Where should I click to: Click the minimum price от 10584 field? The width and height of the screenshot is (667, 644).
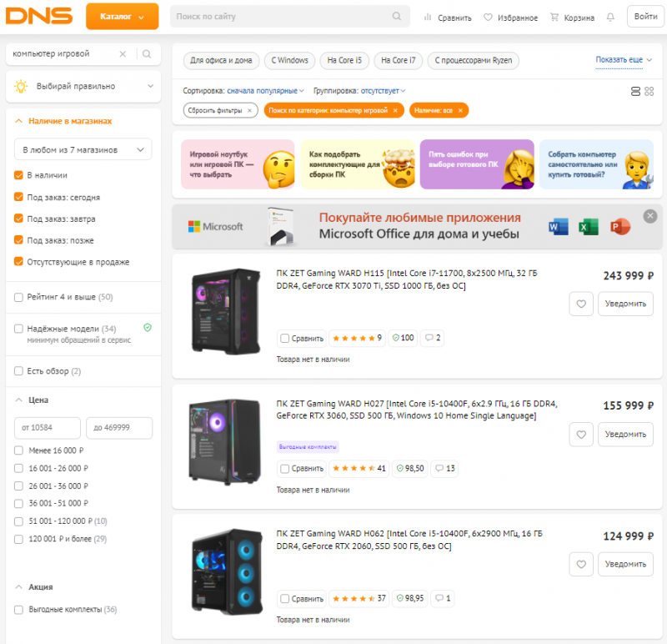[48, 428]
